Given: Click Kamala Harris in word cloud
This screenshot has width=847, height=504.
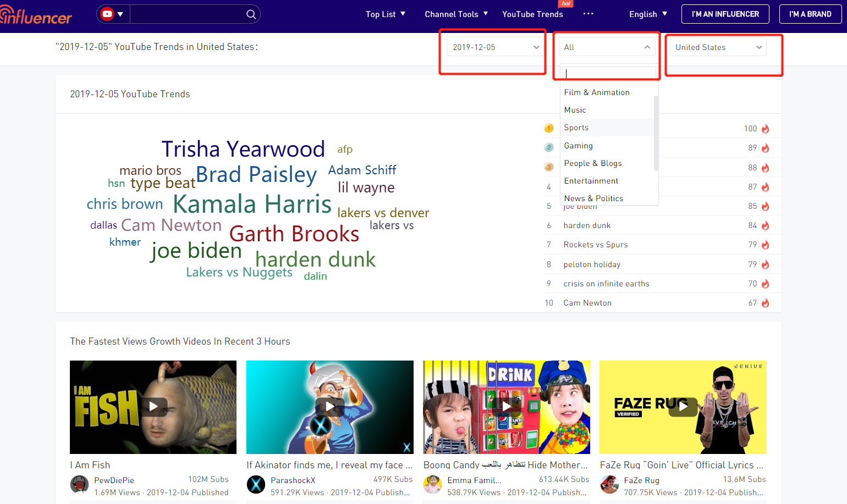Looking at the screenshot, I should [x=252, y=204].
